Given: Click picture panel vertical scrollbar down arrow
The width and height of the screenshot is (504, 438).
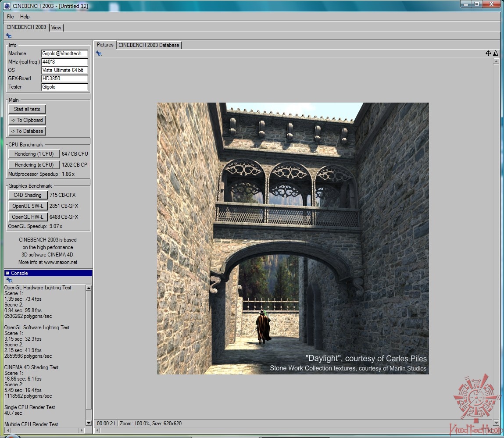Looking at the screenshot, I should [496, 423].
